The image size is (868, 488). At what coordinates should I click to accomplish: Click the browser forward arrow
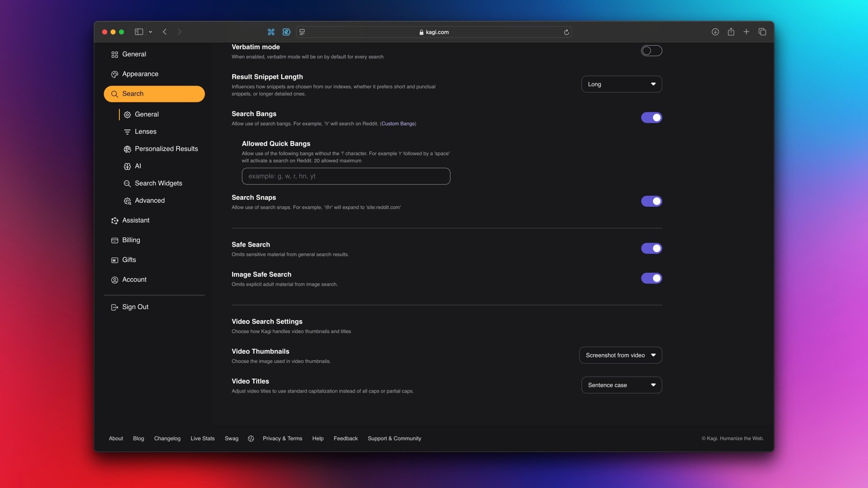click(x=179, y=32)
